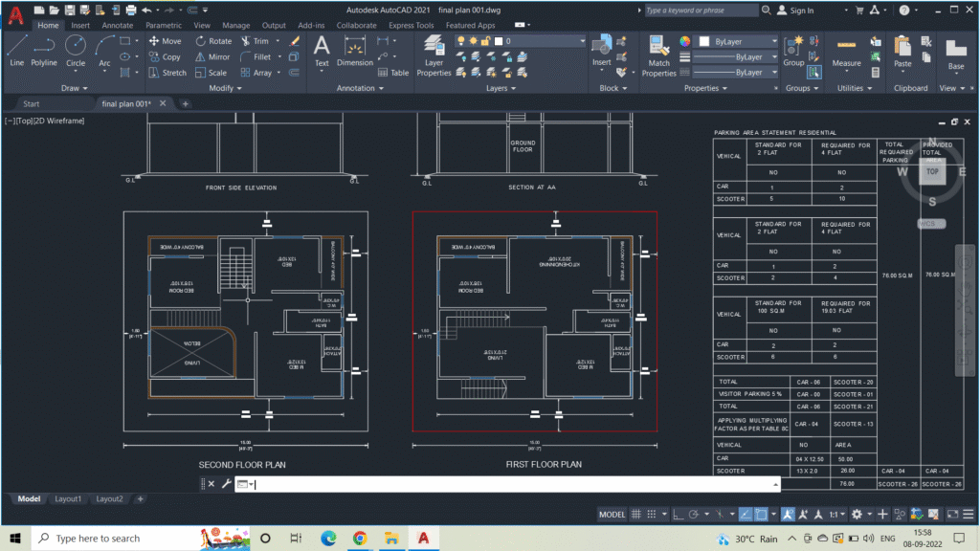Screen dimensions: 980x551
Task: Click the Group objects tool
Action: point(793,51)
